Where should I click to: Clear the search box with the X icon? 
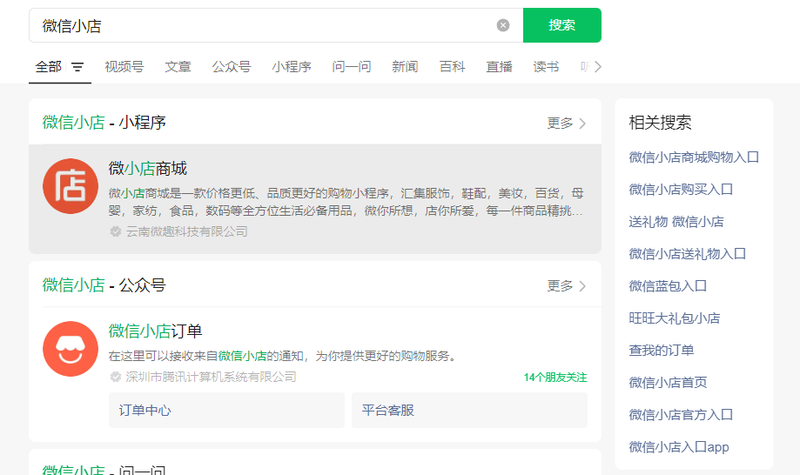503,25
